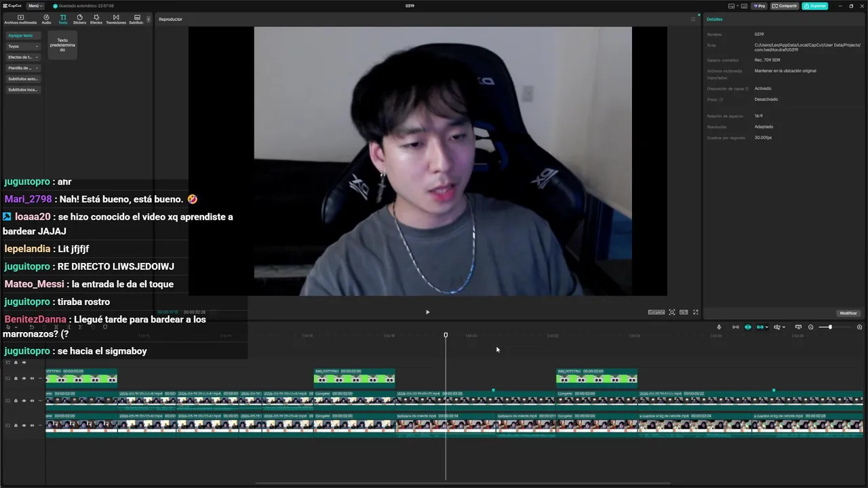Click the Compartir button

(x=785, y=5)
